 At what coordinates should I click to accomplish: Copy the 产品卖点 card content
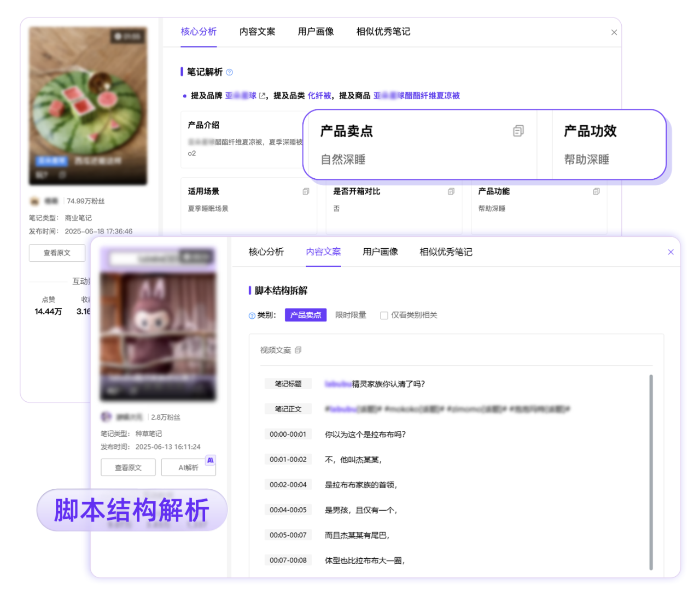(518, 131)
